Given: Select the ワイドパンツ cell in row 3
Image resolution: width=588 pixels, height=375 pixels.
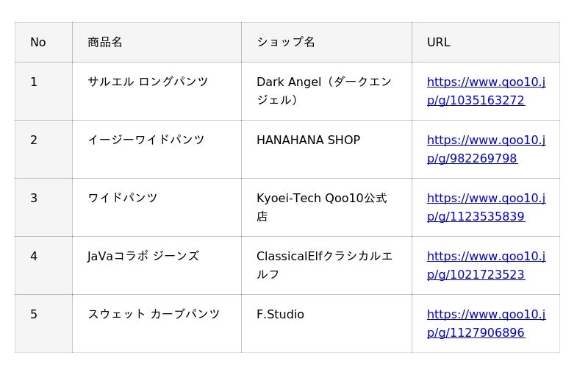Looking at the screenshot, I should click(122, 198).
